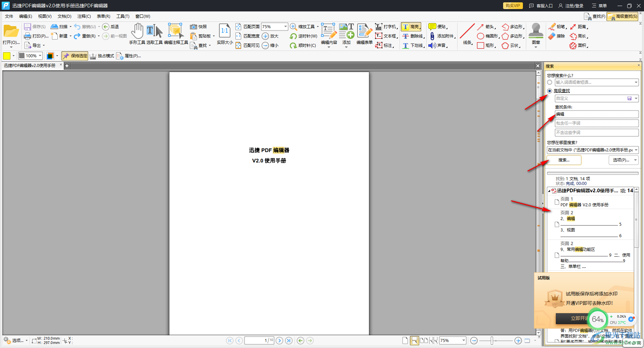The height and width of the screenshot is (348, 644).
Task: Open the search location dropdown 在当前文档中
Action: (x=636, y=150)
